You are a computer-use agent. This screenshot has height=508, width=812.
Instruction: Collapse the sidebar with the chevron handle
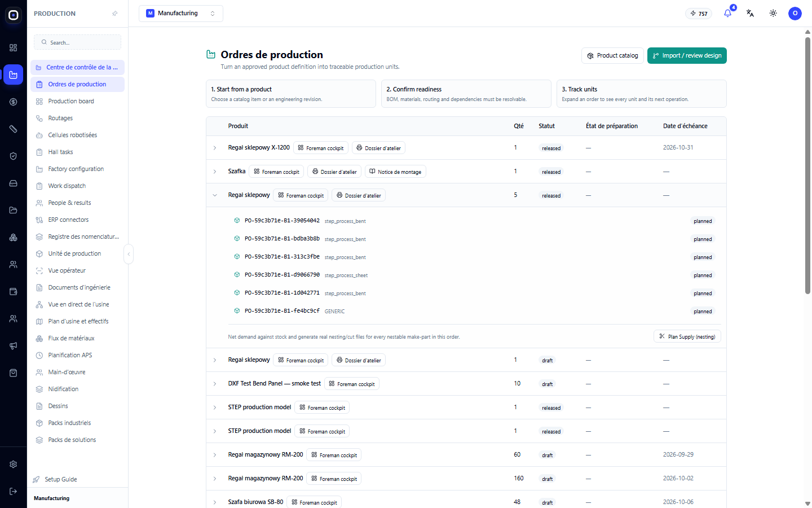pos(129,254)
